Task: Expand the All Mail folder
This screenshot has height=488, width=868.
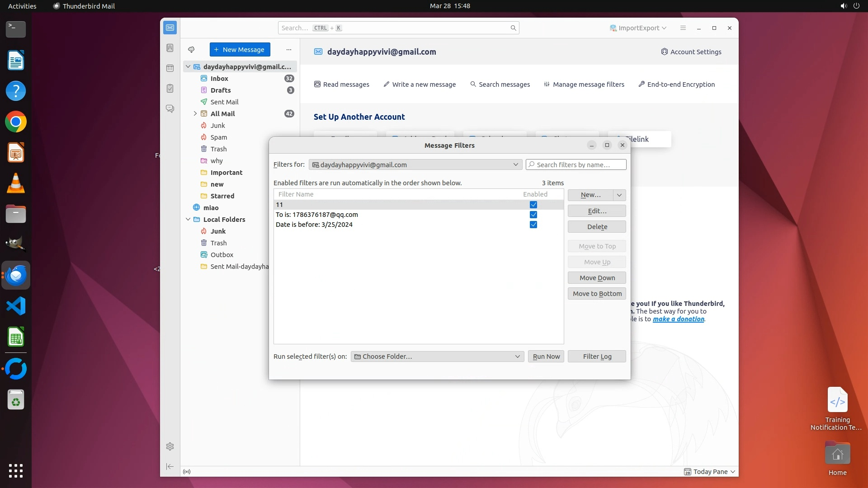Action: point(195,114)
